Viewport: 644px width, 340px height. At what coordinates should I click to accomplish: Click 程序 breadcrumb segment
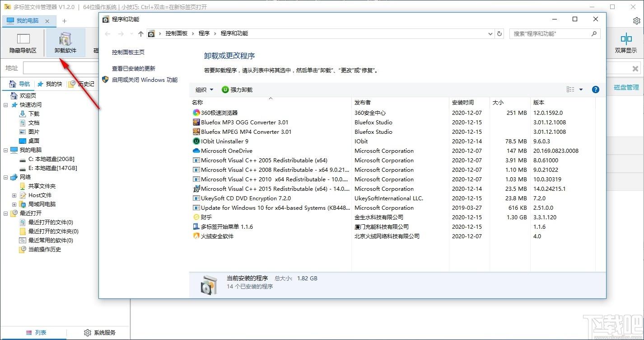[204, 33]
